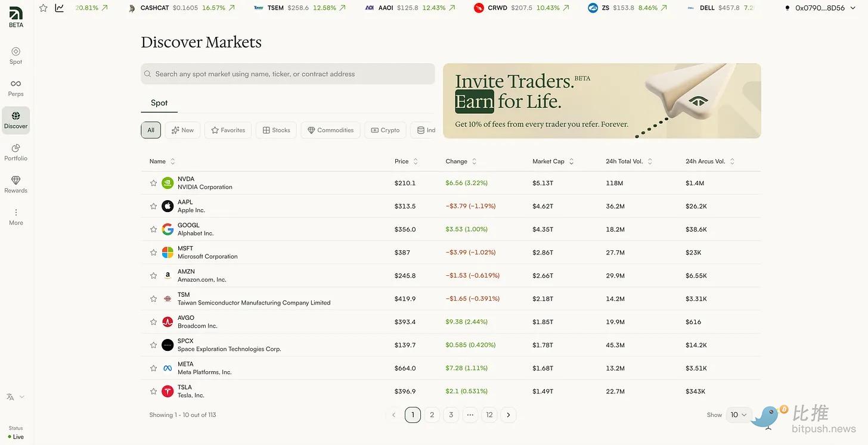The width and height of the screenshot is (868, 445).
Task: Click the Live status indicator
Action: (x=16, y=437)
